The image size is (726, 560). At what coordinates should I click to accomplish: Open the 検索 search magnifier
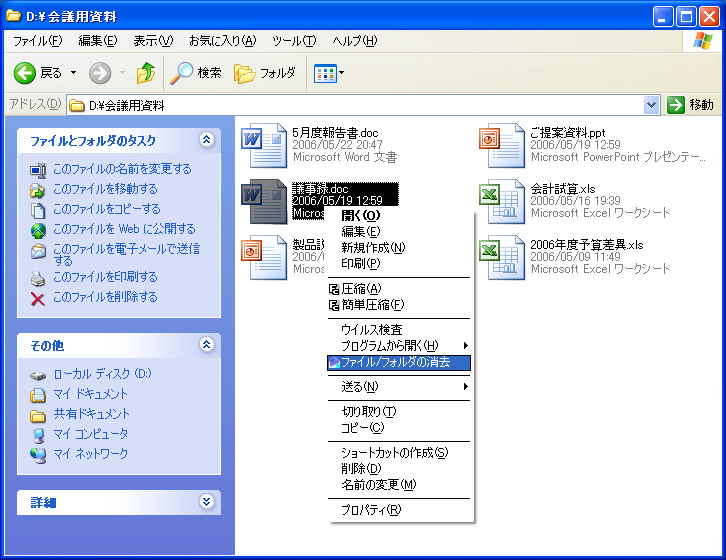(x=181, y=73)
